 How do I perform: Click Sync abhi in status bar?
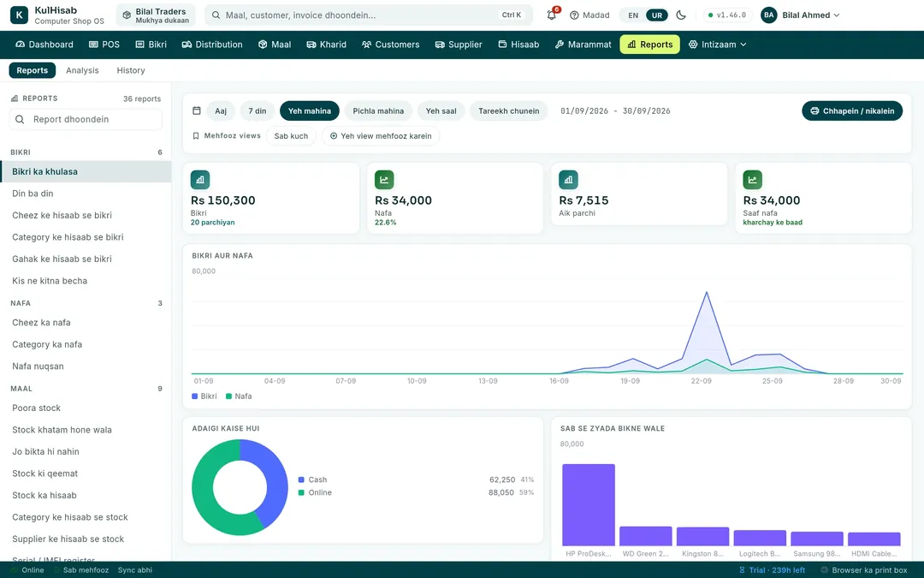click(135, 570)
